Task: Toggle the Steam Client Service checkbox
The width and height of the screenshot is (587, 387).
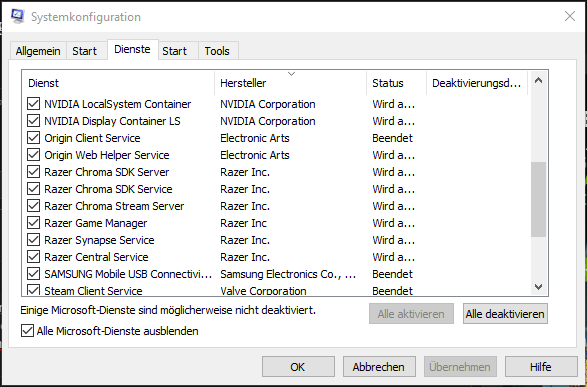Action: [33, 290]
